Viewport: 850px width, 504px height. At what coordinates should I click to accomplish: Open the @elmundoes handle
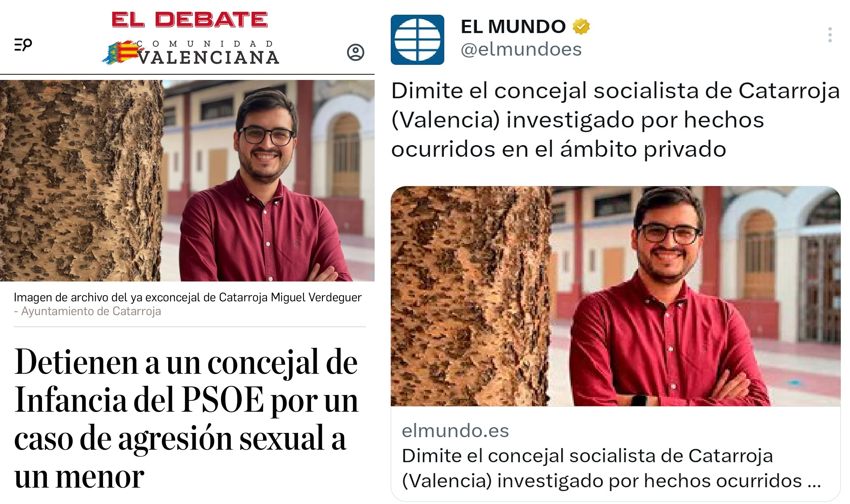tap(521, 49)
